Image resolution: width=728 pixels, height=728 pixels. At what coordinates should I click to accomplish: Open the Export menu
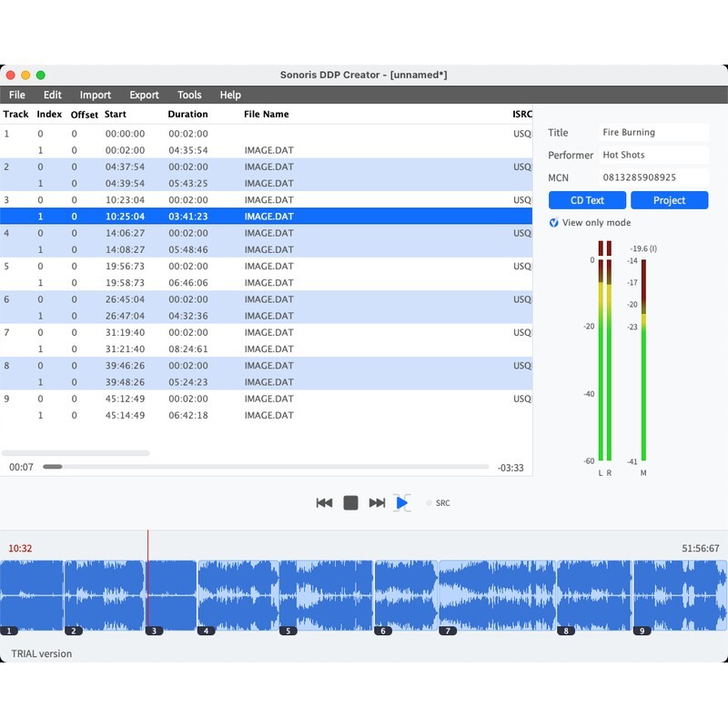[x=144, y=95]
